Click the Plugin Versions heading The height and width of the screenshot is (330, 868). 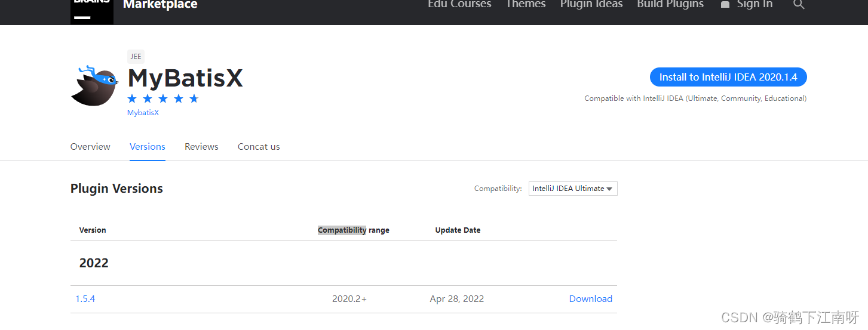[116, 189]
